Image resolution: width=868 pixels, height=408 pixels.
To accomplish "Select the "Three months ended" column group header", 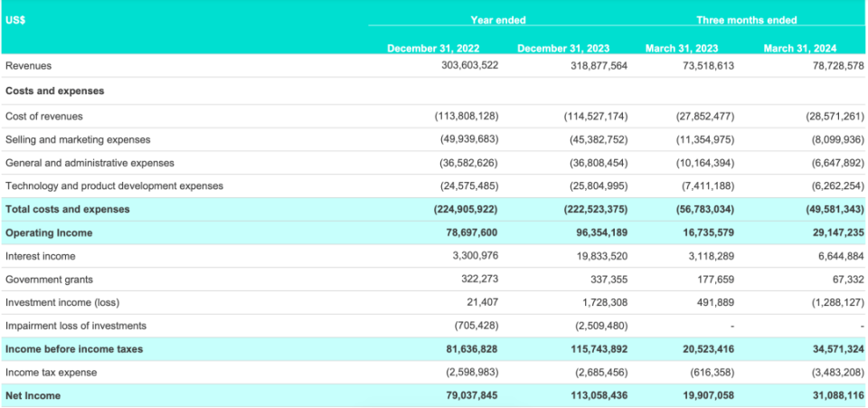I will tap(746, 20).
